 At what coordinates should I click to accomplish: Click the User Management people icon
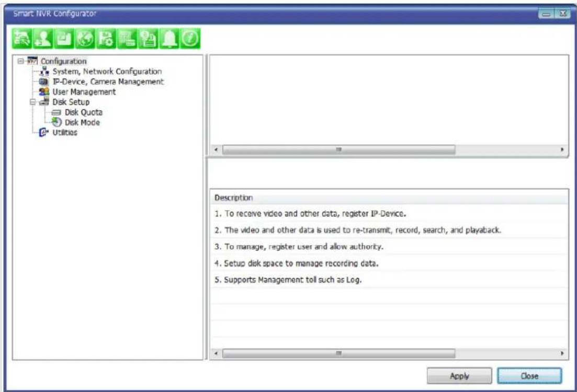click(44, 91)
